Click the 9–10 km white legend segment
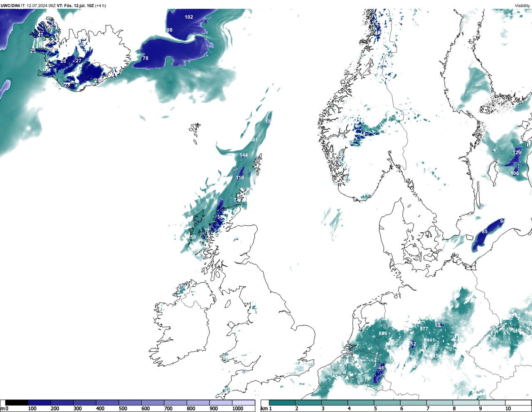 click(x=493, y=402)
